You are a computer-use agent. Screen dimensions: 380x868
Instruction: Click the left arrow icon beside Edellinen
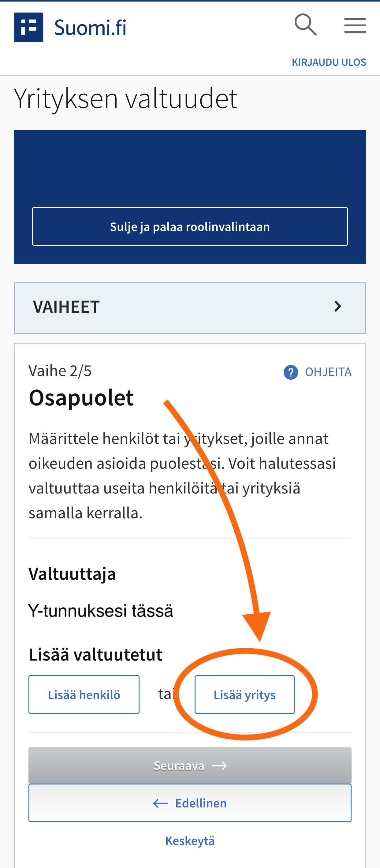160,803
